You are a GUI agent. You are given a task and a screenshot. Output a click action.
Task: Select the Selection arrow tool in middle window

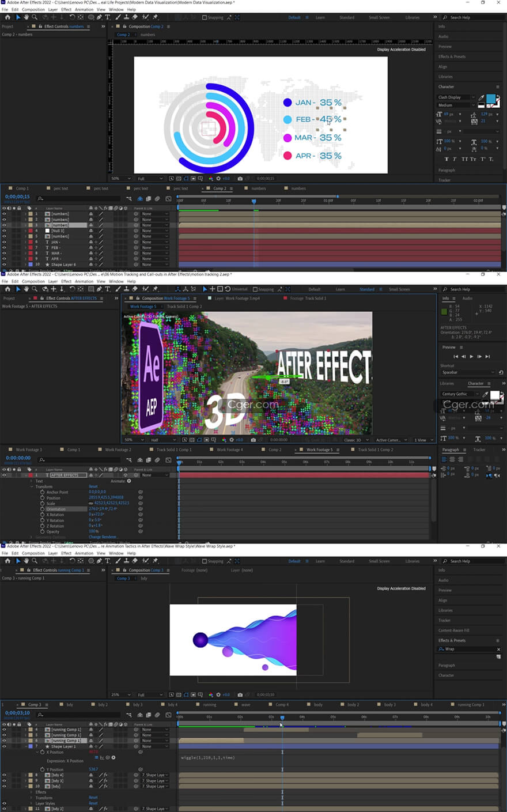[18, 289]
